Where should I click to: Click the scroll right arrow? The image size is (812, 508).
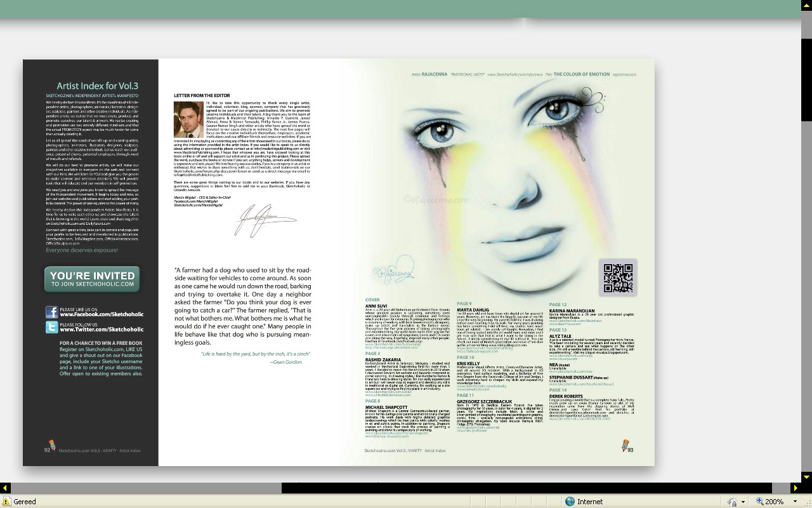(796, 488)
